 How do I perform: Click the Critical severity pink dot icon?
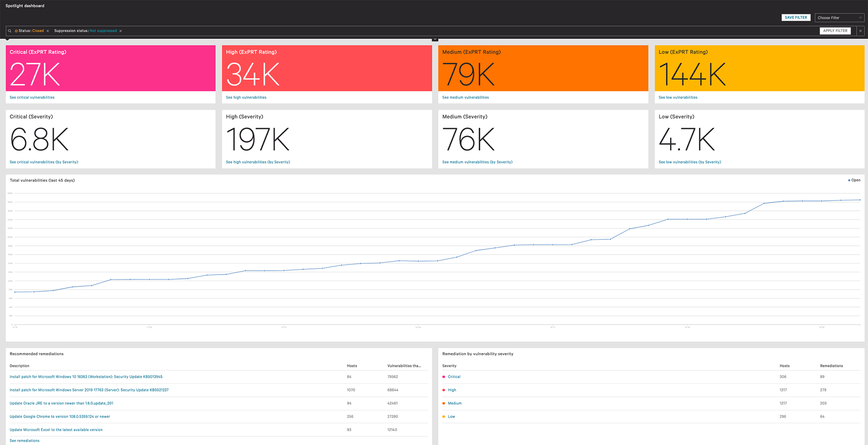tap(444, 377)
